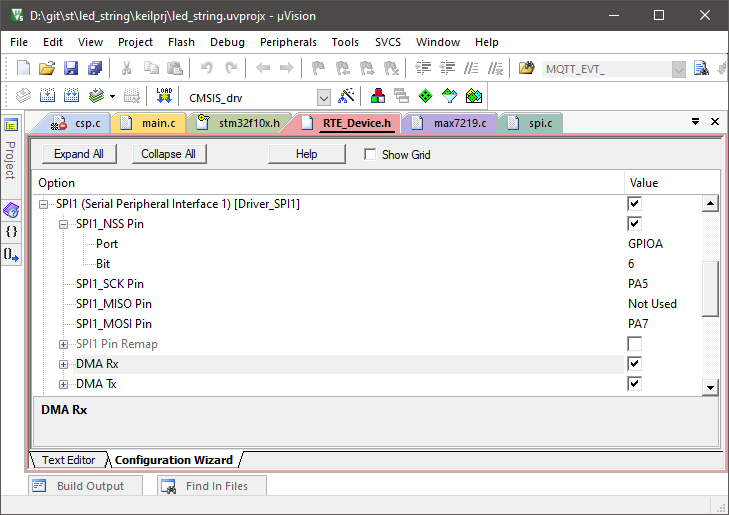Click the Help button in wizard
Viewport: 729px width, 515px height.
click(306, 154)
